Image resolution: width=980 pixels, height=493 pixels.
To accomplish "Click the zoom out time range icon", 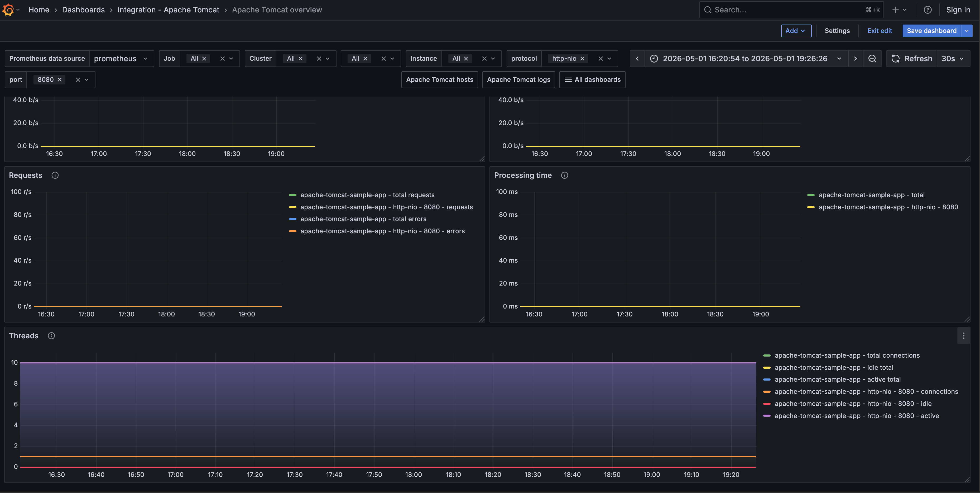I will pos(872,59).
